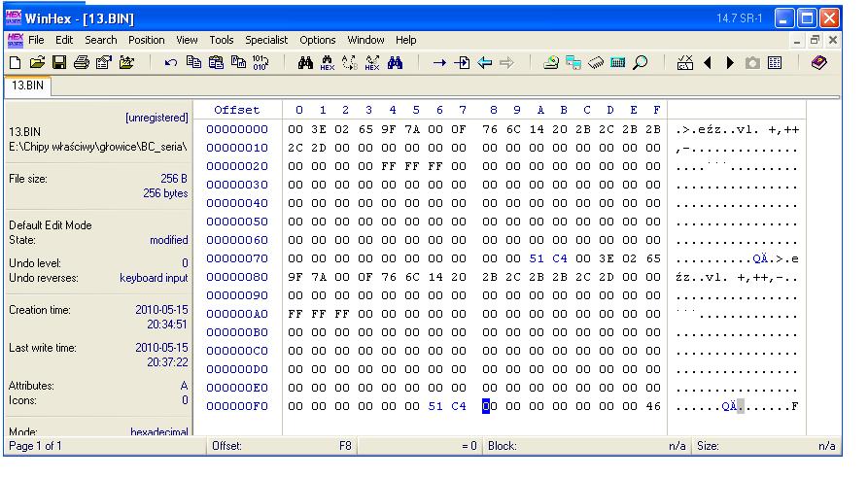Screen dimensions: 868x479
Task: Click highlighted byte 00 at offset F8
Action: (489, 406)
